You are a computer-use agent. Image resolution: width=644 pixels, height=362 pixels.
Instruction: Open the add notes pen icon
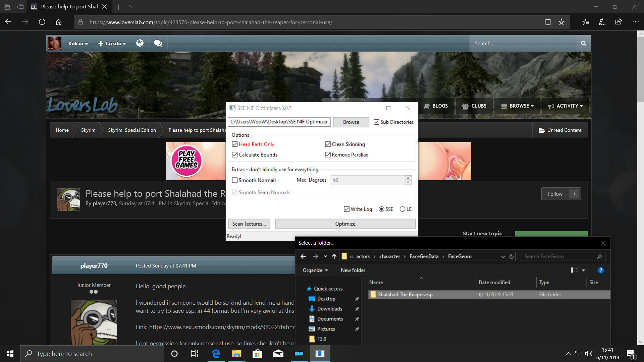point(602,22)
